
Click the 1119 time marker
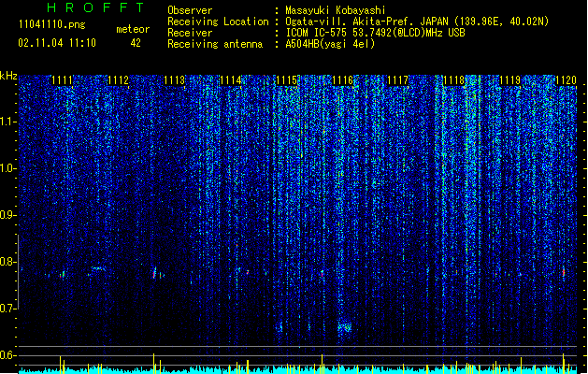[x=510, y=80]
